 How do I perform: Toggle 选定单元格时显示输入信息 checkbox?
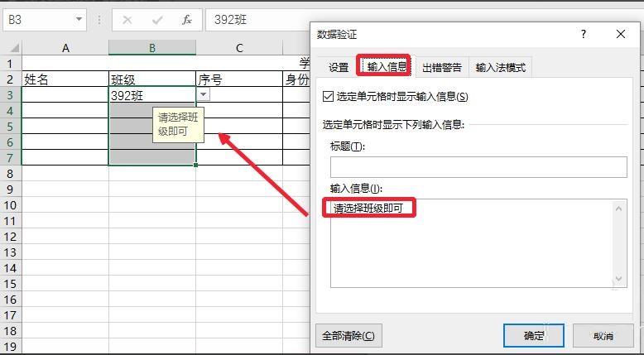(x=328, y=97)
